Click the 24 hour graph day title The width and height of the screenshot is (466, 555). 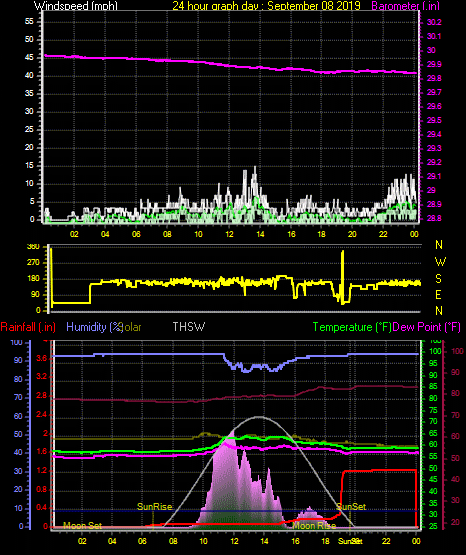[266, 6]
